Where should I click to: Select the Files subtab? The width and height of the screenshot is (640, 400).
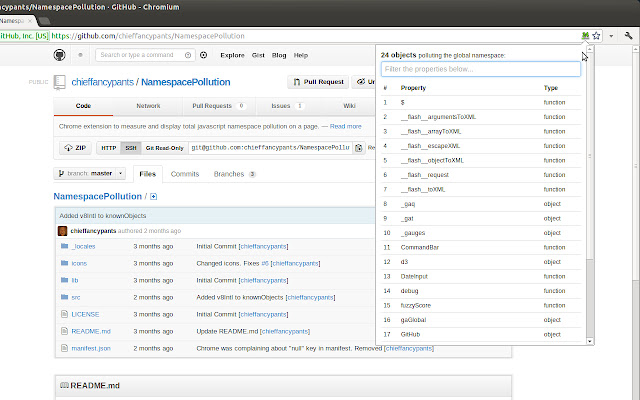tap(148, 174)
